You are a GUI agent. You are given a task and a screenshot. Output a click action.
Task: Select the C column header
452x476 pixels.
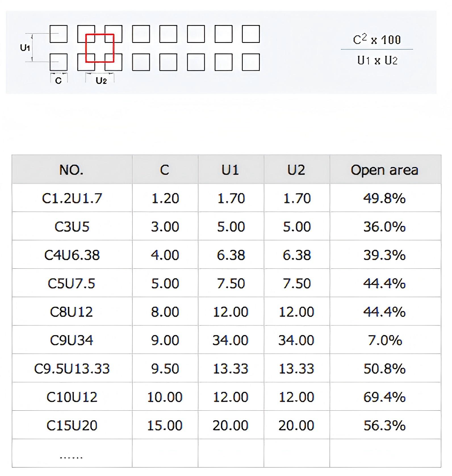pyautogui.click(x=165, y=170)
